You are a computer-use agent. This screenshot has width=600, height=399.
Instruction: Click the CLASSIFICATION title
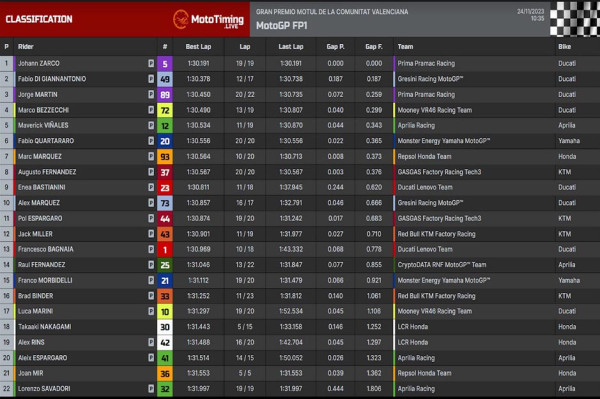coord(39,19)
